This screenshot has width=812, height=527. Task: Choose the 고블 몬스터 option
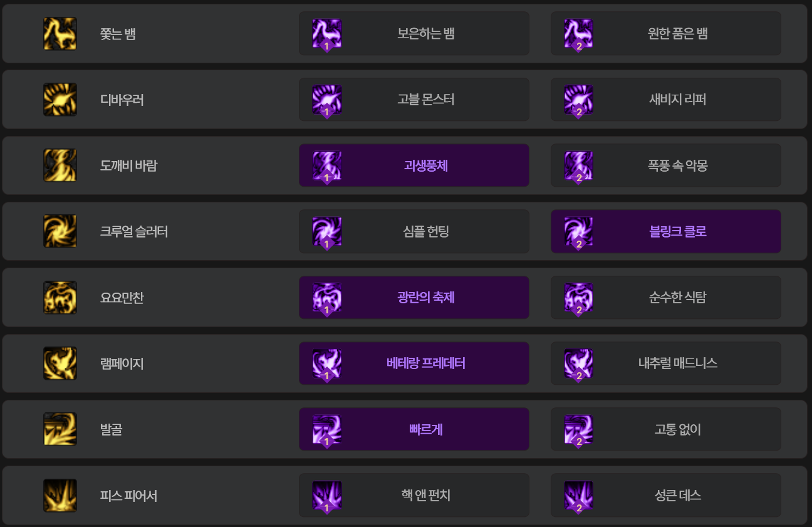point(414,100)
